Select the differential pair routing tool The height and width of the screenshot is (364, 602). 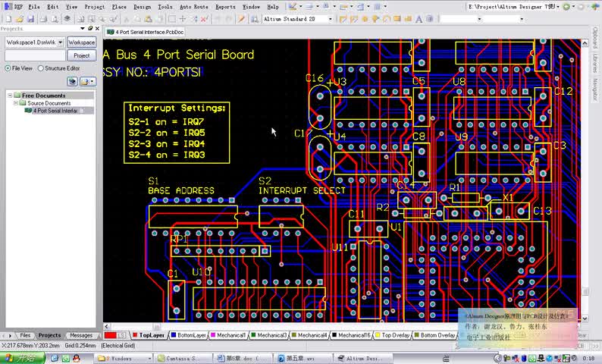353,19
